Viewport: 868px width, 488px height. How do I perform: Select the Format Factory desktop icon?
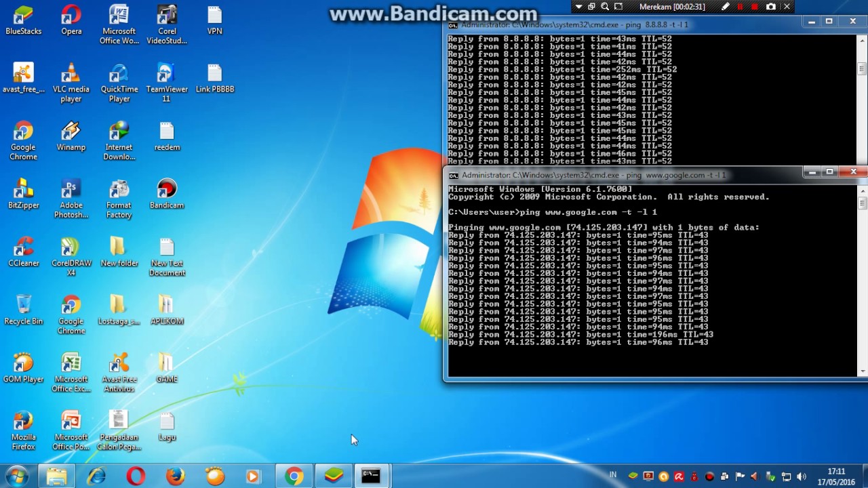119,199
